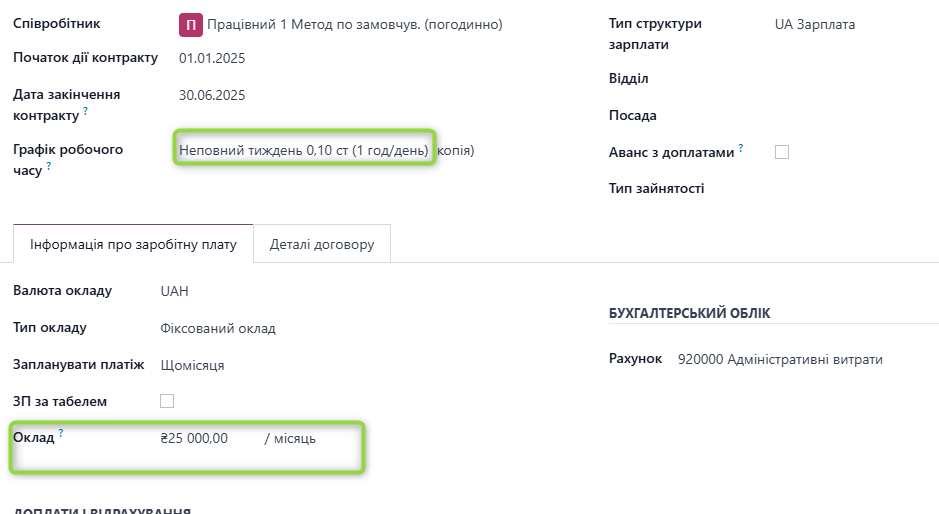The height and width of the screenshot is (514, 939).
Task: Enable the Аванс з доплатами checkbox
Action: (782, 152)
